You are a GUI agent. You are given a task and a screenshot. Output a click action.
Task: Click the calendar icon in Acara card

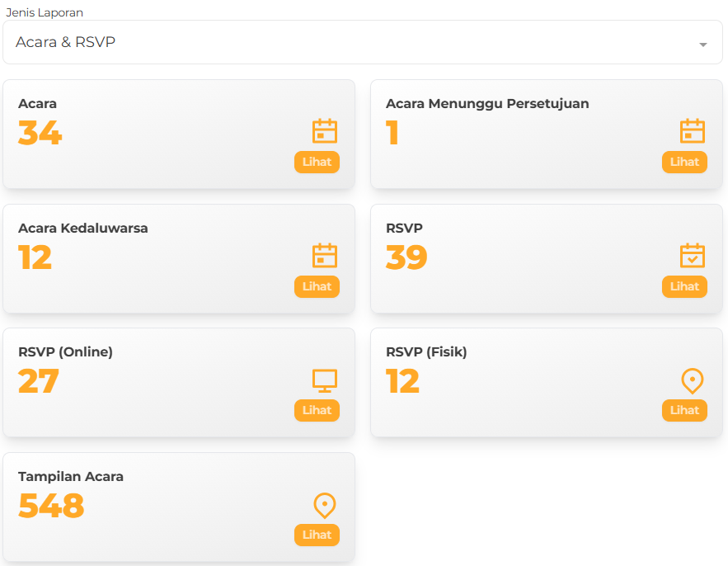click(x=325, y=131)
